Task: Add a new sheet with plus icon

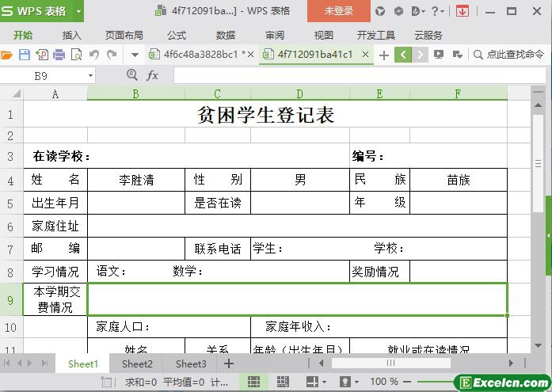Action: click(229, 363)
